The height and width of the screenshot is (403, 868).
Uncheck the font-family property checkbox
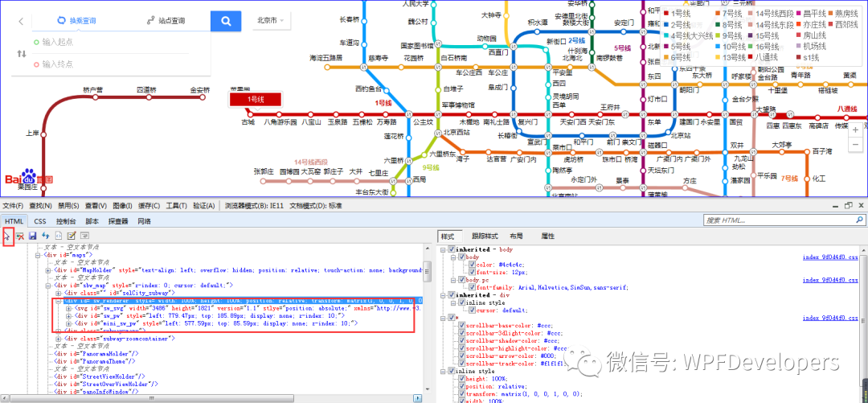coord(473,288)
